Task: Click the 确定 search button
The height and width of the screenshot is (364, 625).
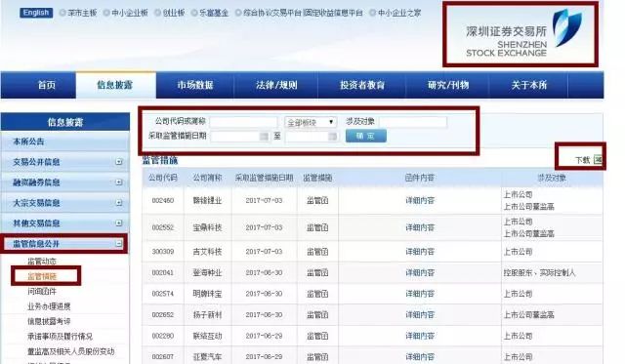Action: click(366, 136)
